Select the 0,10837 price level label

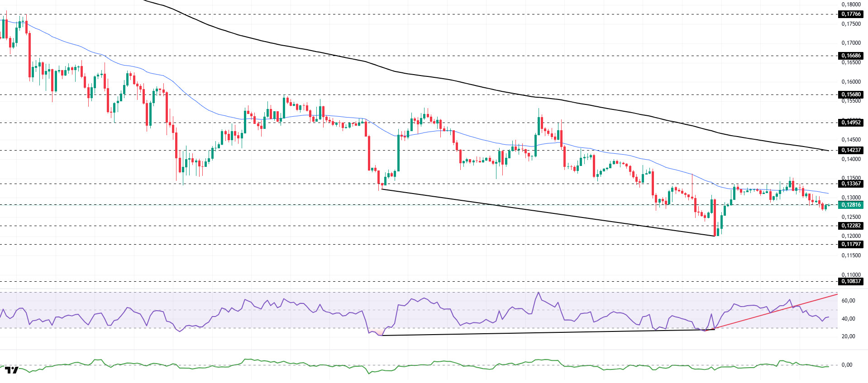tap(851, 281)
